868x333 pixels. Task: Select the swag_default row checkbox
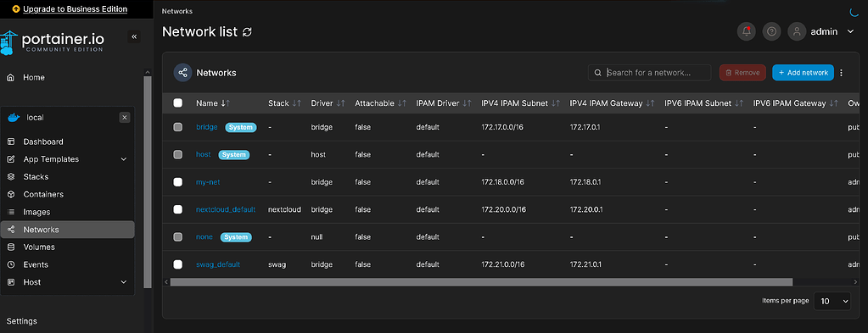coord(177,264)
